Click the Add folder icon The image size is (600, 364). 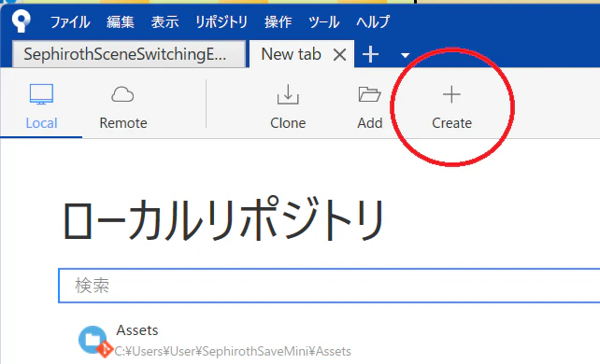(370, 94)
